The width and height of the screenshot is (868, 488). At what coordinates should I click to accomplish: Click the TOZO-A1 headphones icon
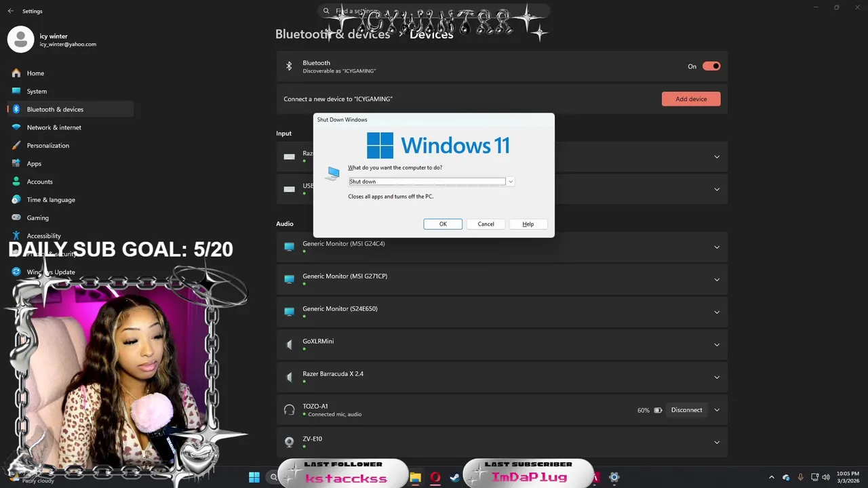tap(290, 409)
